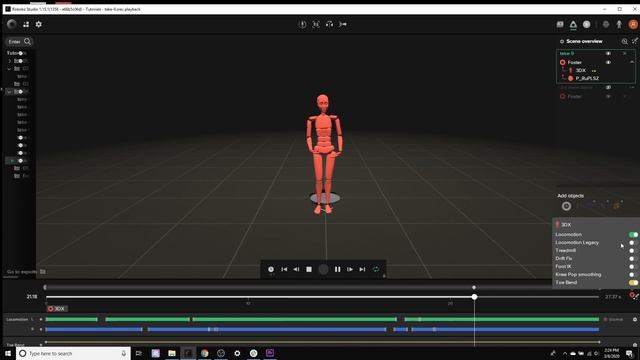Enable the Drift Fix toggle
This screenshot has height=360, width=640.
click(x=633, y=258)
